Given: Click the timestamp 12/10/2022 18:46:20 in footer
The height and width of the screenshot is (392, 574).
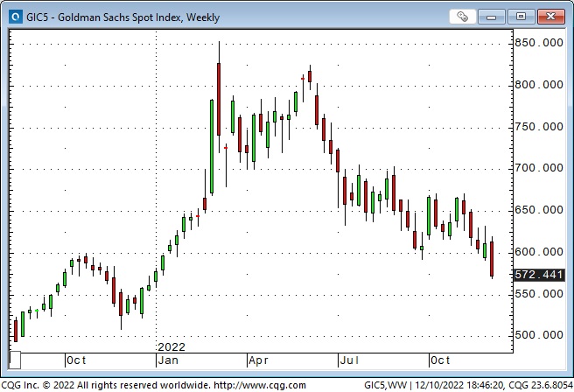Looking at the screenshot, I should click(x=459, y=385).
